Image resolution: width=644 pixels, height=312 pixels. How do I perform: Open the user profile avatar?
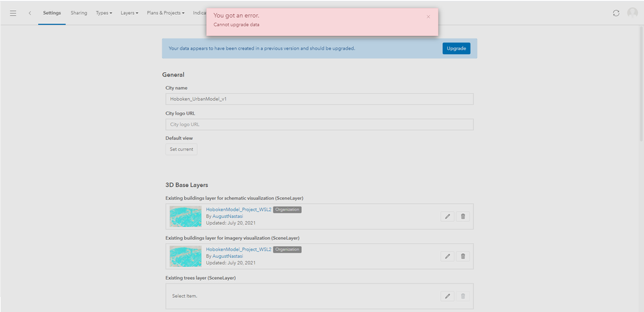(x=632, y=13)
